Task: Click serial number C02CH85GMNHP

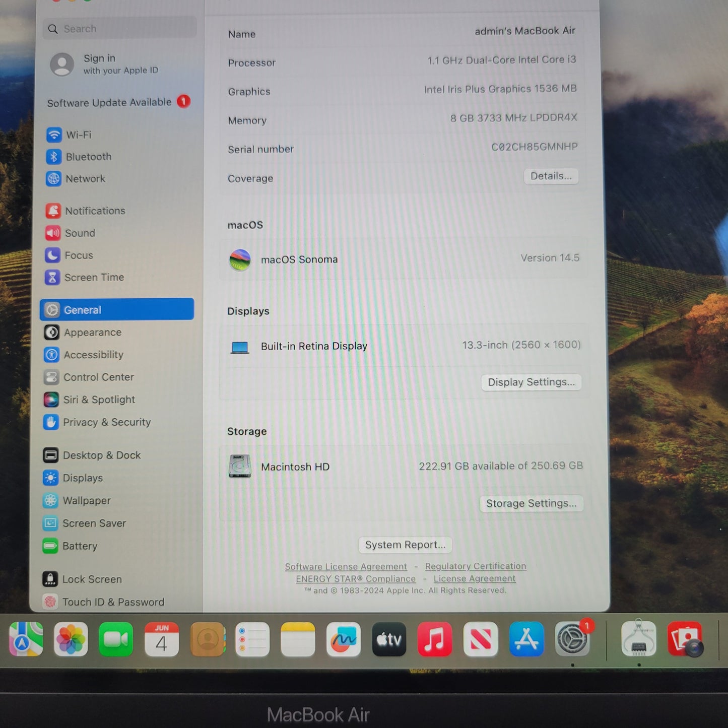Action: [x=535, y=147]
